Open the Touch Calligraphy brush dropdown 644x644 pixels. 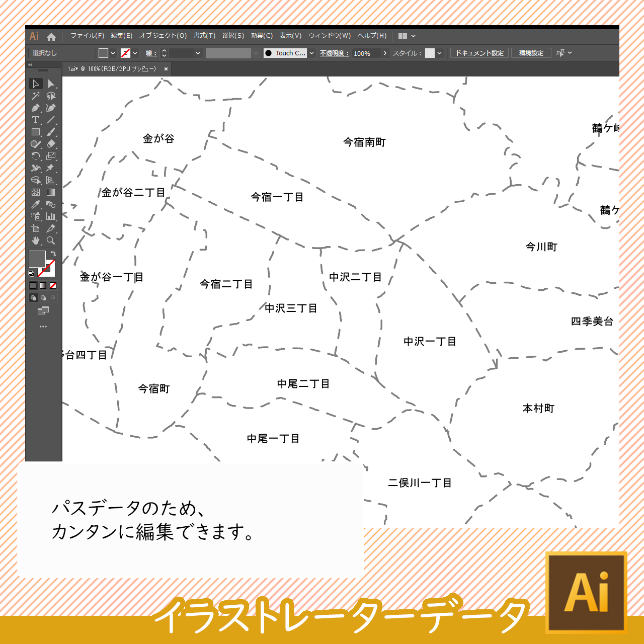click(x=312, y=53)
